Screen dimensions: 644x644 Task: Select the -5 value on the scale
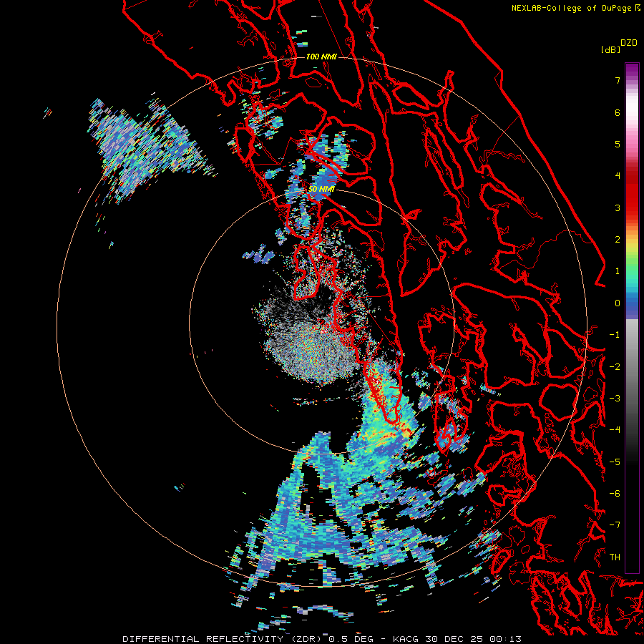pos(615,462)
